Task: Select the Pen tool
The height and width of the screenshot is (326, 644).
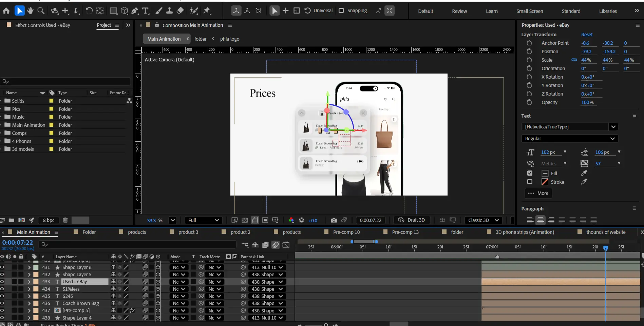Action: (x=135, y=11)
